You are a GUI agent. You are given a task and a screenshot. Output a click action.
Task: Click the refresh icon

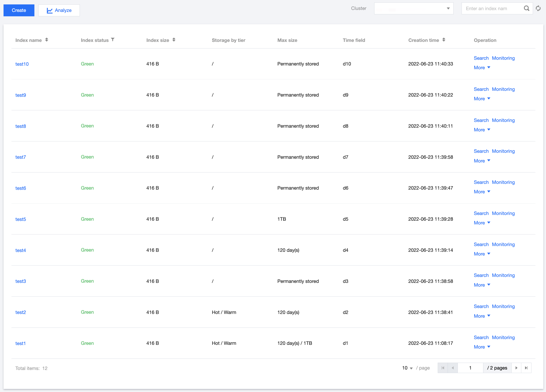pos(538,9)
